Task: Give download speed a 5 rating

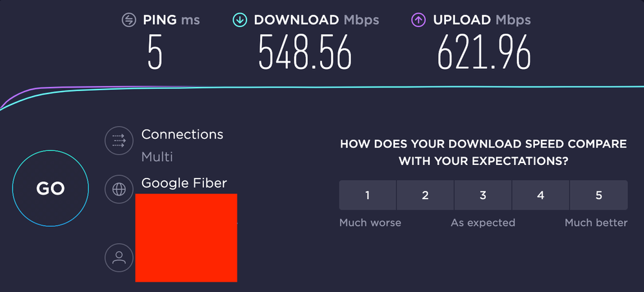Action: tap(599, 195)
